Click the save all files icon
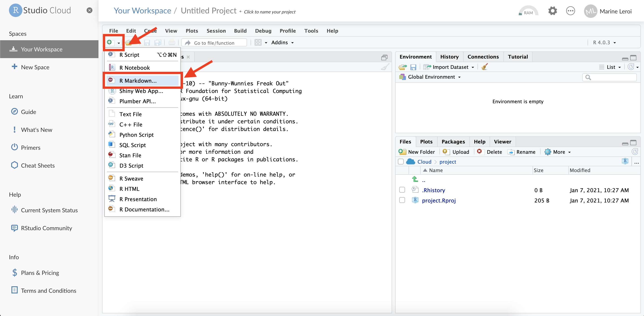The height and width of the screenshot is (316, 644). click(158, 43)
